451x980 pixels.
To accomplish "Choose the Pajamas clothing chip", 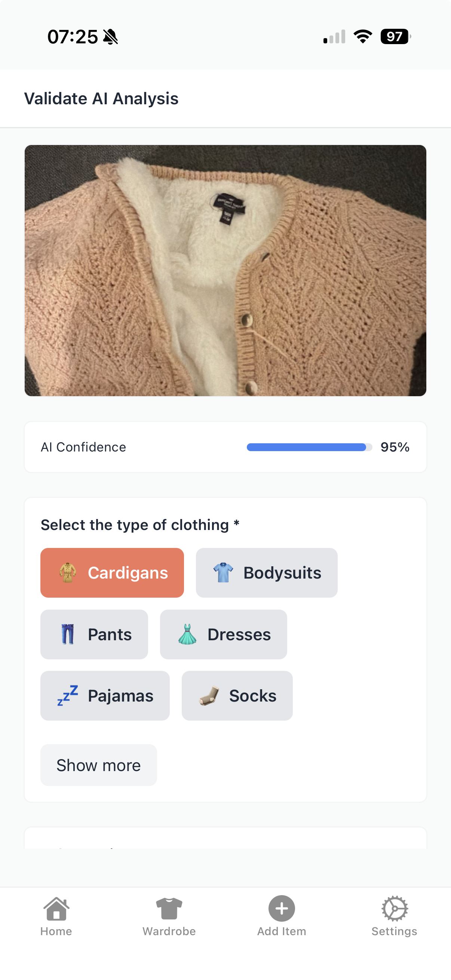I will (x=105, y=696).
